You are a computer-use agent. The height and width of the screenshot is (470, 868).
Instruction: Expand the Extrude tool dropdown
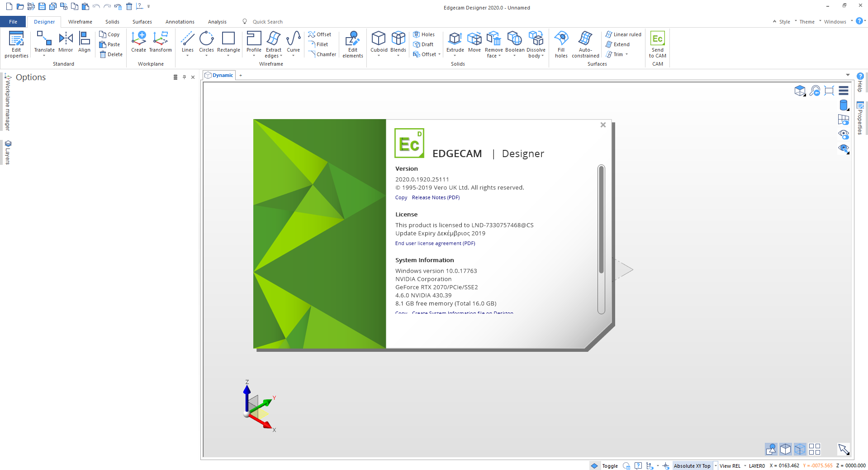(x=455, y=56)
